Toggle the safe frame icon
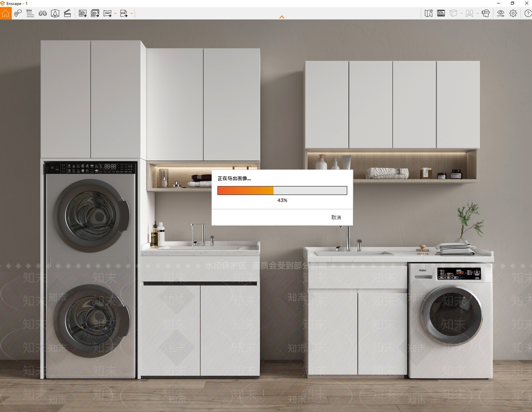 click(x=55, y=13)
